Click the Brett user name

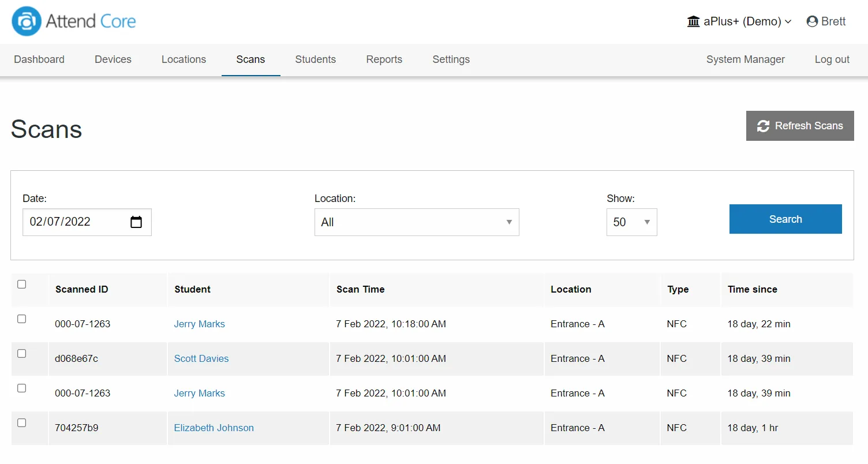click(833, 21)
